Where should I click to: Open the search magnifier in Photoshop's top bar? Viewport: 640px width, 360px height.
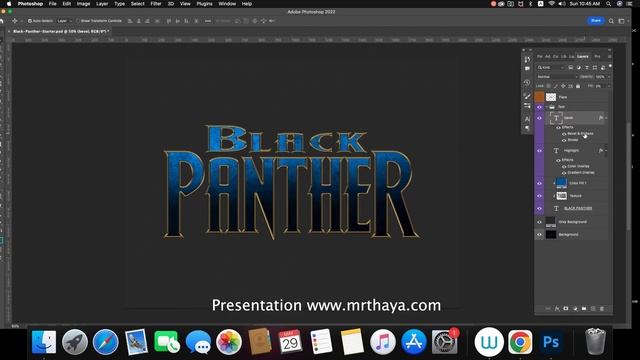611,21
